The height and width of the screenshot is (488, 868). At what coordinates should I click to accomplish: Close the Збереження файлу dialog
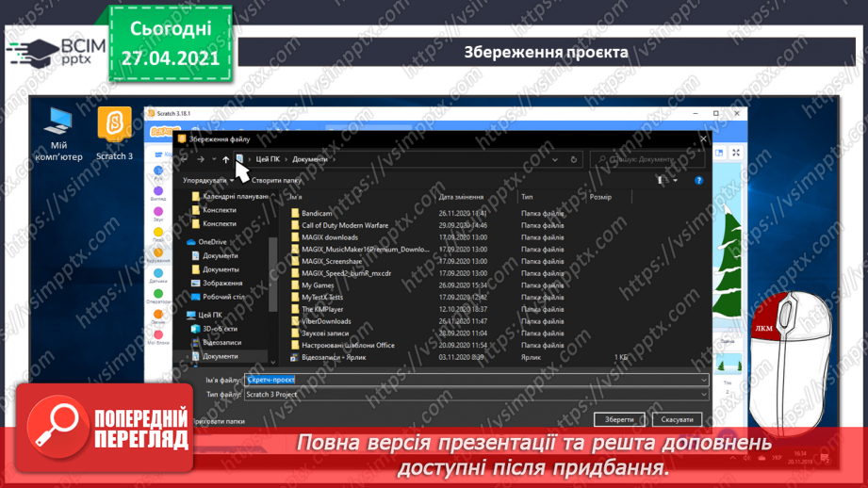point(703,138)
